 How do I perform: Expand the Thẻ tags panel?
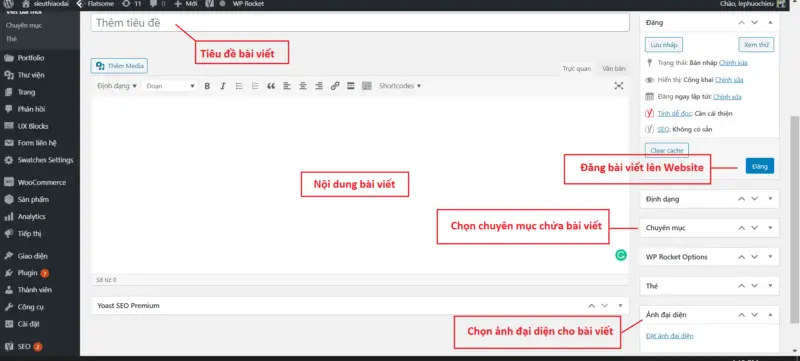[x=770, y=286]
